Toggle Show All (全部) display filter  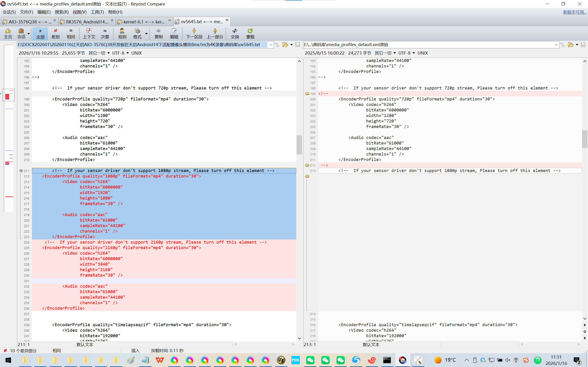(x=40, y=33)
